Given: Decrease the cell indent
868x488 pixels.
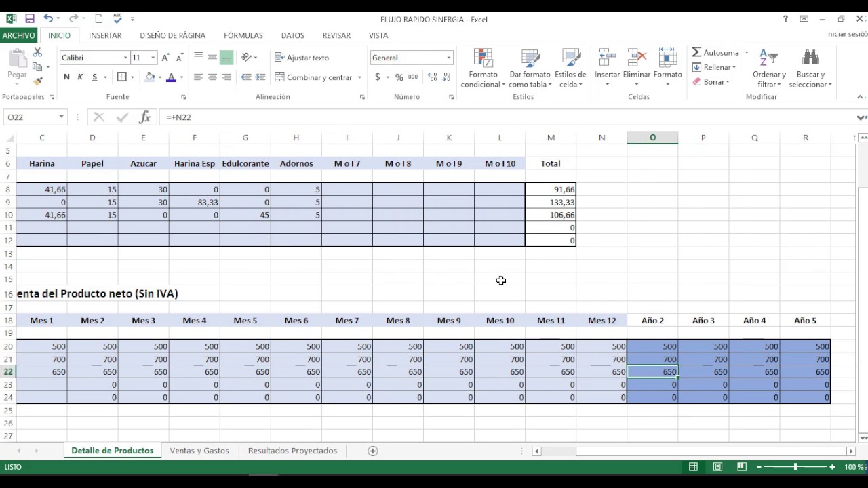Looking at the screenshot, I should (246, 77).
